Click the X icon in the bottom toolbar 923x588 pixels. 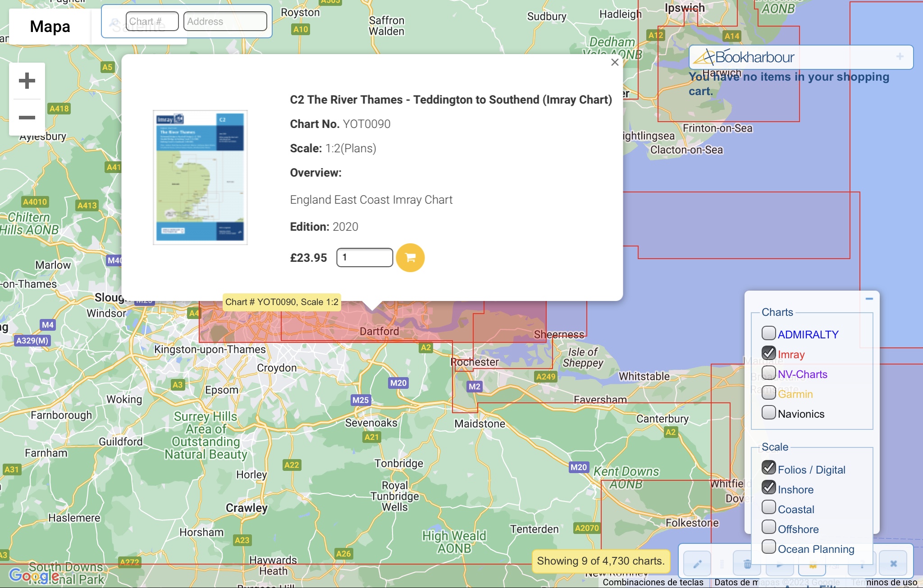893,564
